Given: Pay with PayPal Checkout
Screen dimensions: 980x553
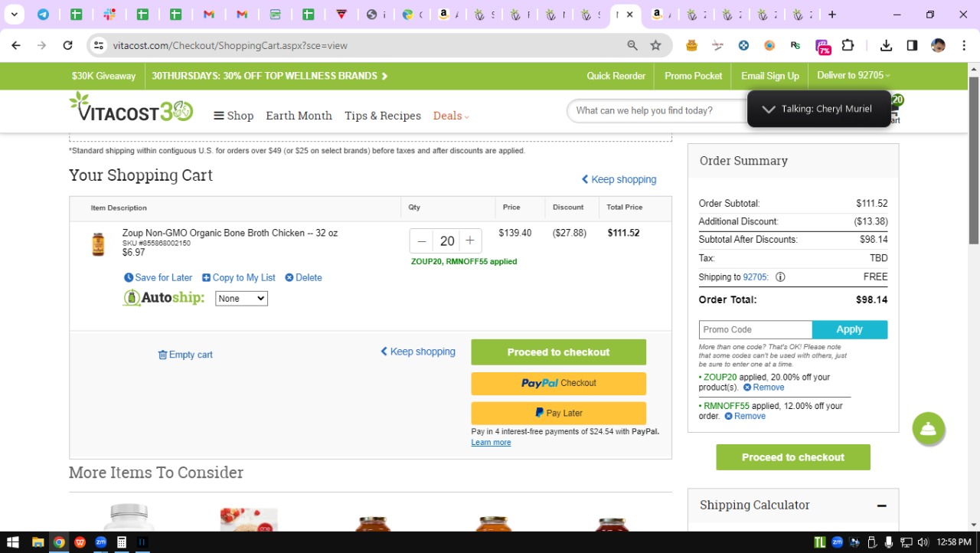Looking at the screenshot, I should click(559, 383).
